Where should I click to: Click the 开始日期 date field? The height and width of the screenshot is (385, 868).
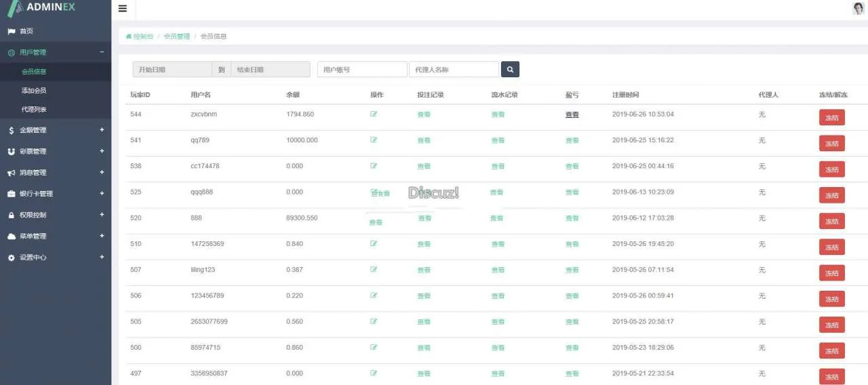click(172, 69)
